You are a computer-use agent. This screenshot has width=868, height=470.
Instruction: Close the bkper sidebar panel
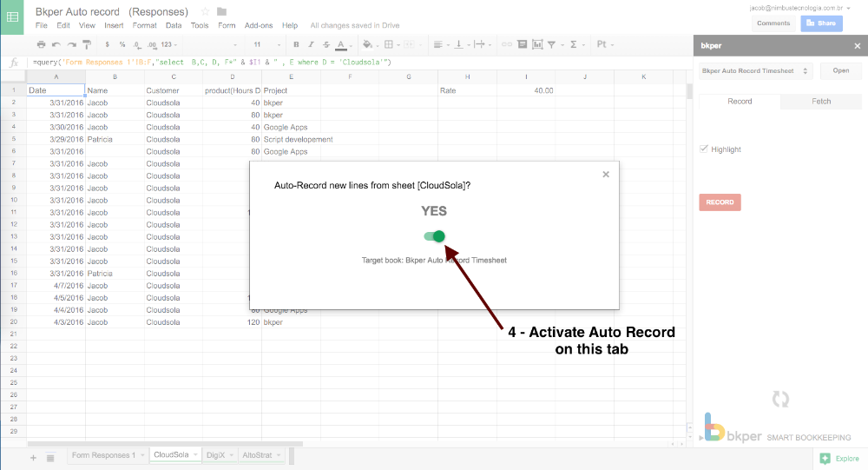857,46
